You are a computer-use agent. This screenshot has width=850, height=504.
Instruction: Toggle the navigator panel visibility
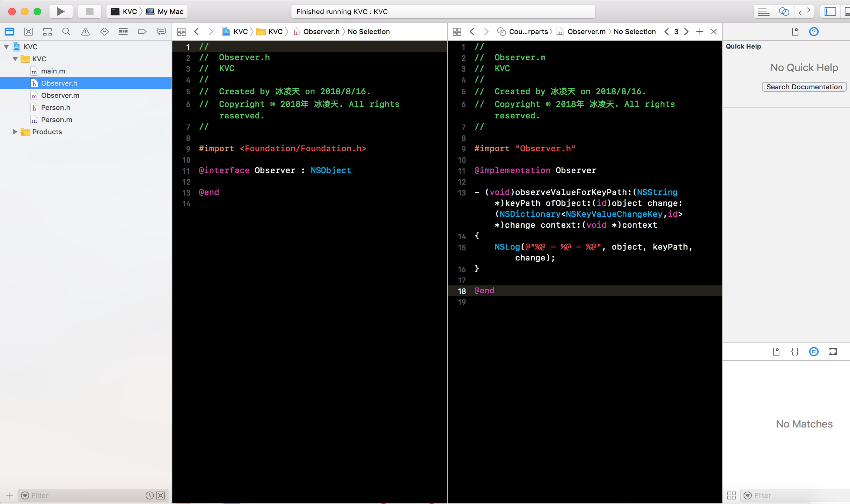(x=830, y=12)
